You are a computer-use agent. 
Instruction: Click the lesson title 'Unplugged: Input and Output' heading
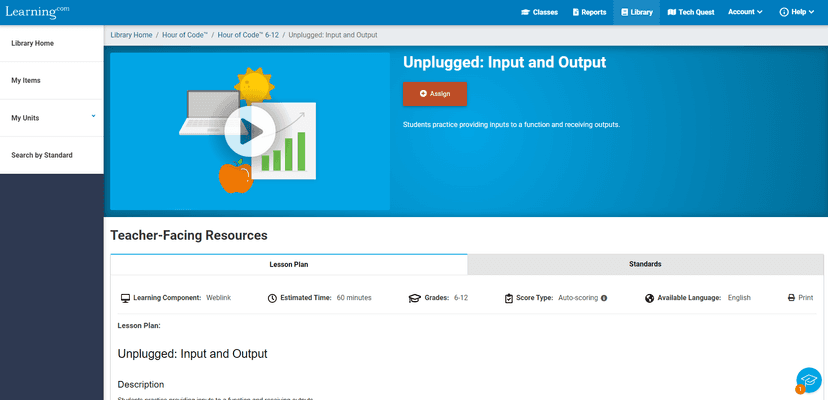tap(504, 62)
